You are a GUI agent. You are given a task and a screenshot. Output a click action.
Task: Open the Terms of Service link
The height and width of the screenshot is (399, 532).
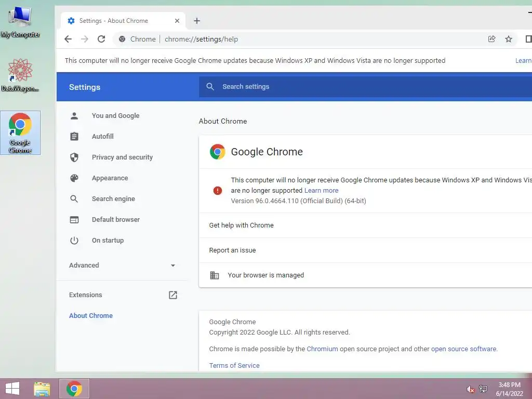[234, 365]
